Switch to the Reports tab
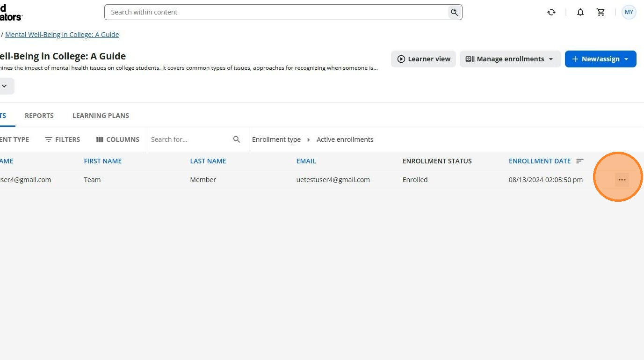Image resolution: width=644 pixels, height=360 pixels. pyautogui.click(x=39, y=116)
